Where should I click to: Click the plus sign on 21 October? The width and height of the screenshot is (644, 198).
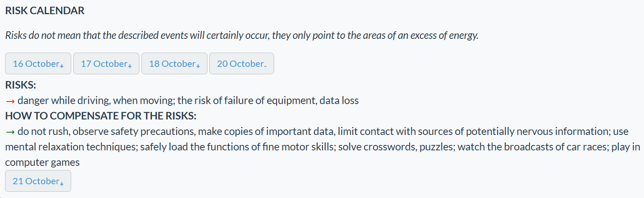(x=62, y=183)
